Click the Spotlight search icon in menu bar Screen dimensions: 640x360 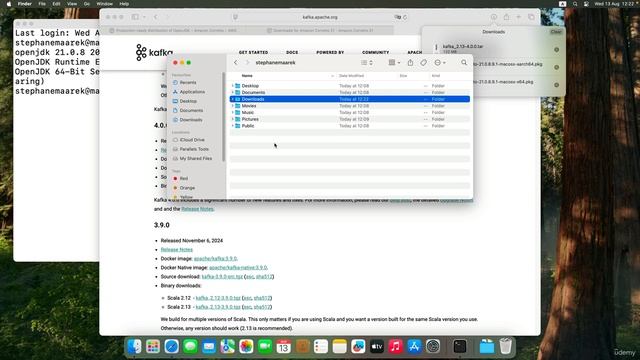click(x=575, y=4)
